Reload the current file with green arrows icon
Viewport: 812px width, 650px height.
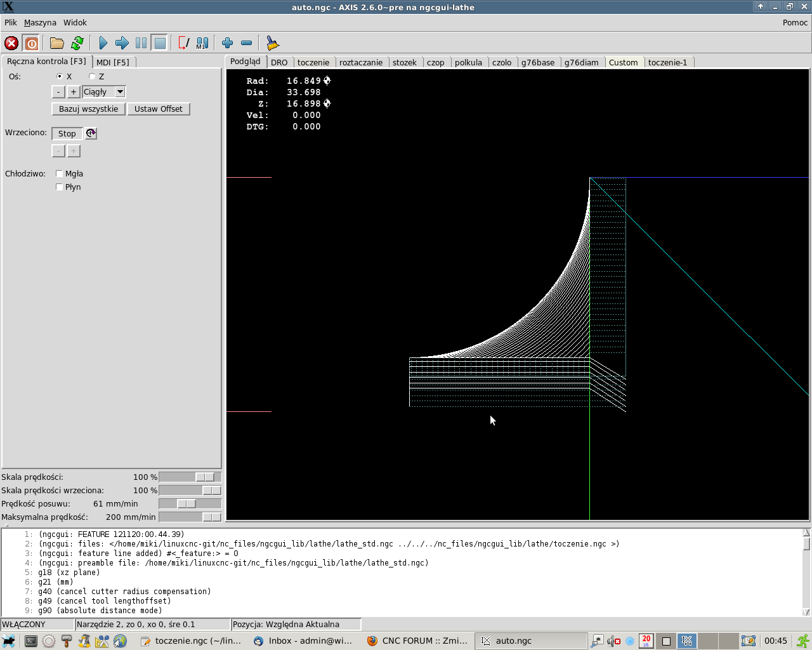pos(77,43)
